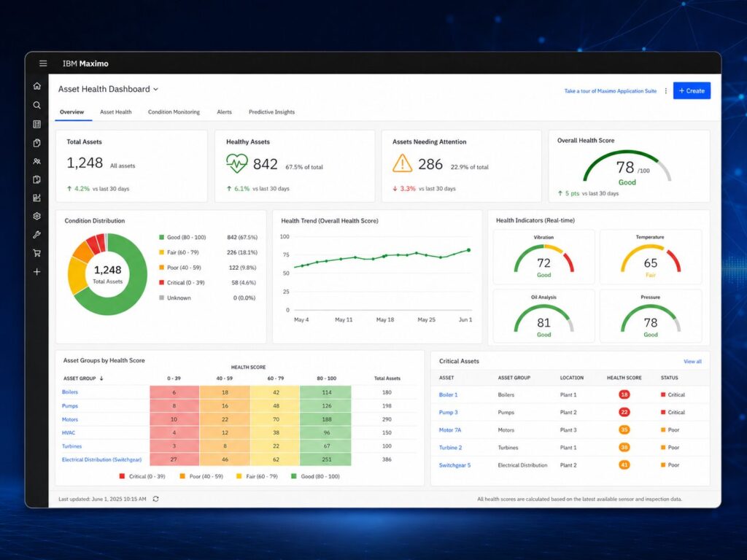
Task: Open the Turbine 2 asset link
Action: pyautogui.click(x=451, y=448)
